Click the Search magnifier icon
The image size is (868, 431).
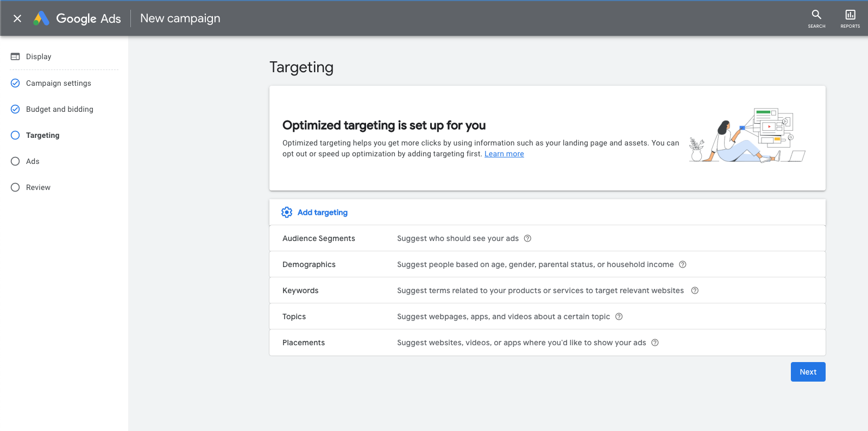(816, 15)
